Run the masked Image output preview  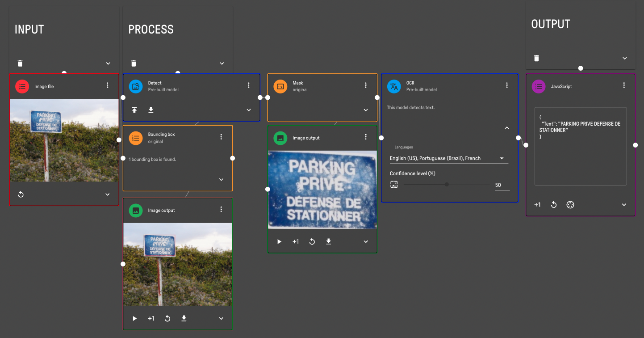pyautogui.click(x=279, y=241)
